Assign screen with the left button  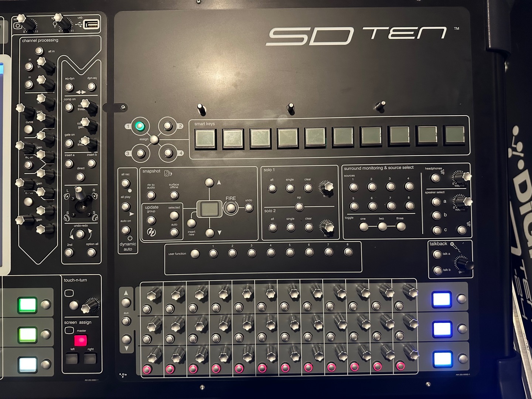click(x=72, y=358)
